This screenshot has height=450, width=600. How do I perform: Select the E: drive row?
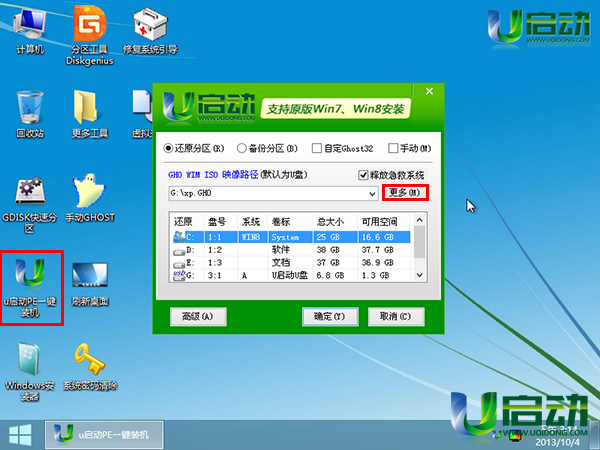pos(291,263)
